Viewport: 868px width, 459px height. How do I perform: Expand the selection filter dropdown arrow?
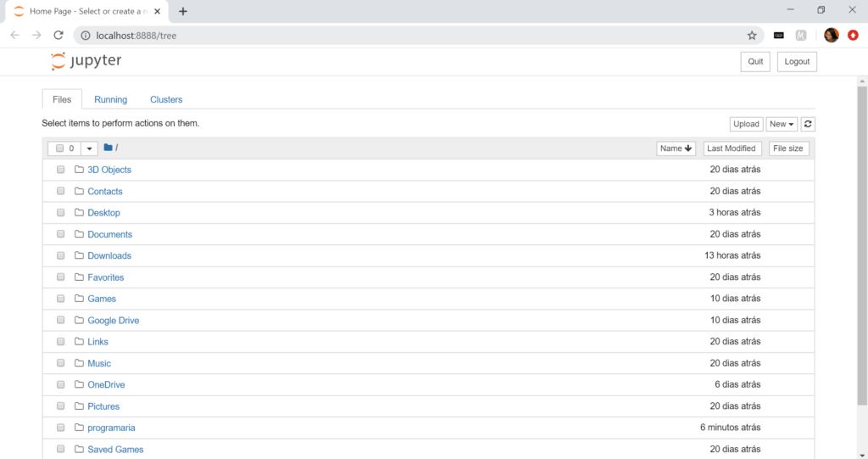90,148
